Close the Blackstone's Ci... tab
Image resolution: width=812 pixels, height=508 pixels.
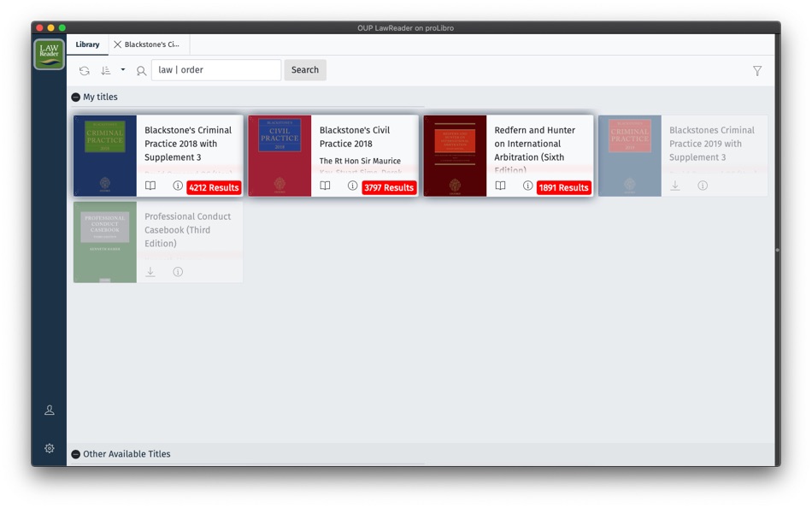[118, 44]
